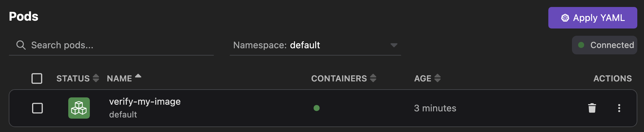Image resolution: width=644 pixels, height=132 pixels.
Task: Delete the verify-my-image pod via trash icon
Action: tap(592, 108)
